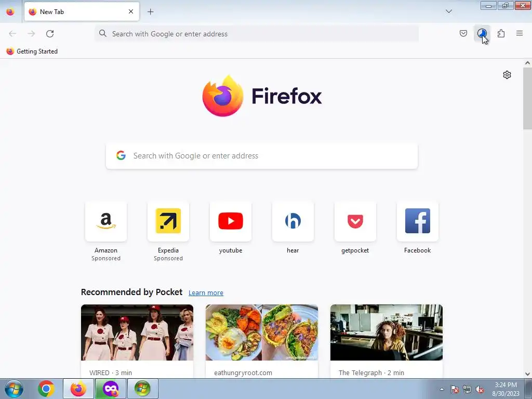The height and width of the screenshot is (399, 532).
Task: Open the purple masked taskbar app
Action: [111, 389]
